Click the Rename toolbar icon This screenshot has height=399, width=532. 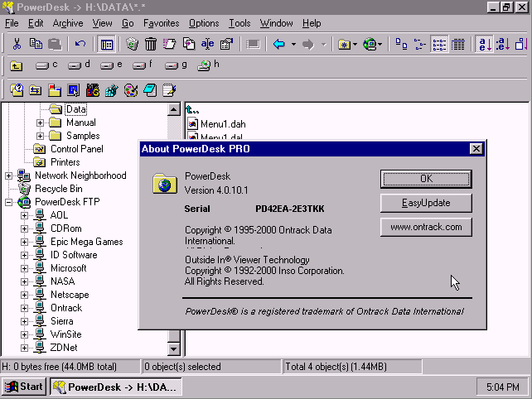[207, 44]
